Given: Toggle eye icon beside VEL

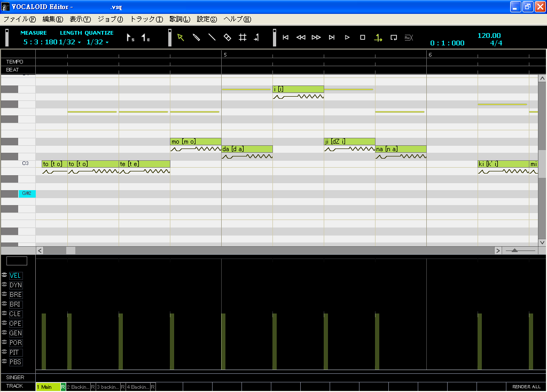Looking at the screenshot, I should pos(4,275).
